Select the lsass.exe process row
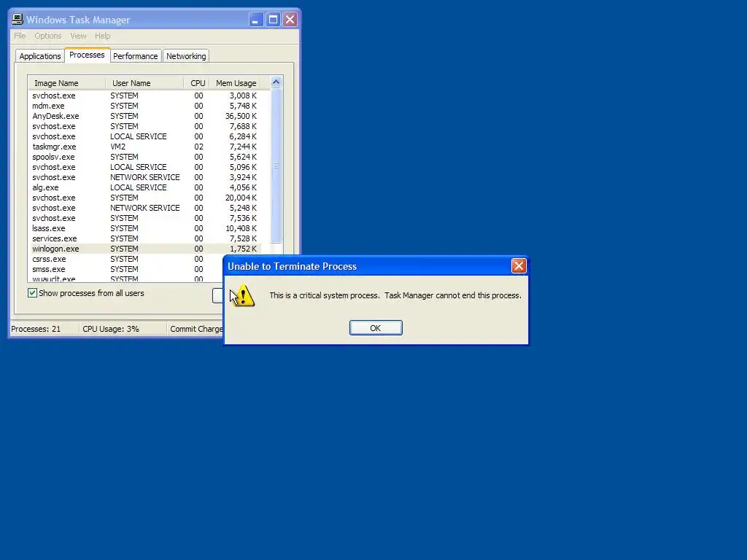This screenshot has height=560, width=747. (x=144, y=228)
